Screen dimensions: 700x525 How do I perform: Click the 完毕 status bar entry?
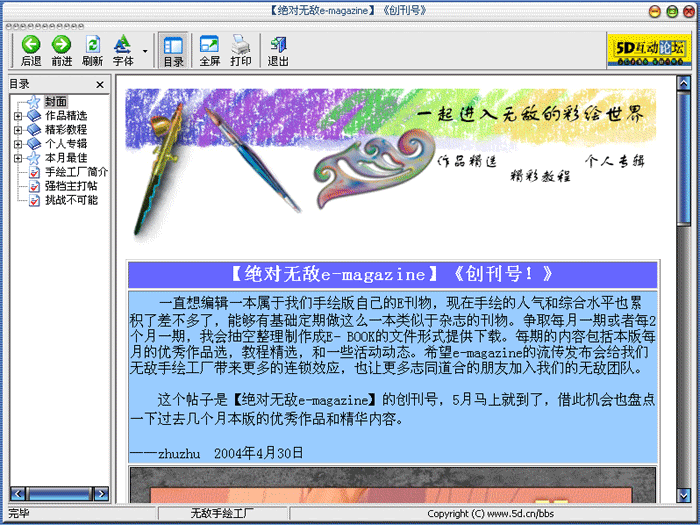19,513
